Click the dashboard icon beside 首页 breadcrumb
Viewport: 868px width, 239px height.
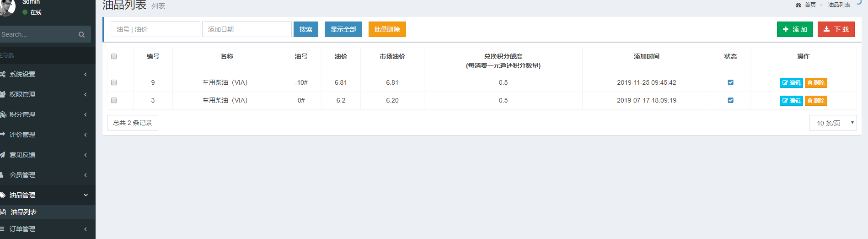(798, 5)
